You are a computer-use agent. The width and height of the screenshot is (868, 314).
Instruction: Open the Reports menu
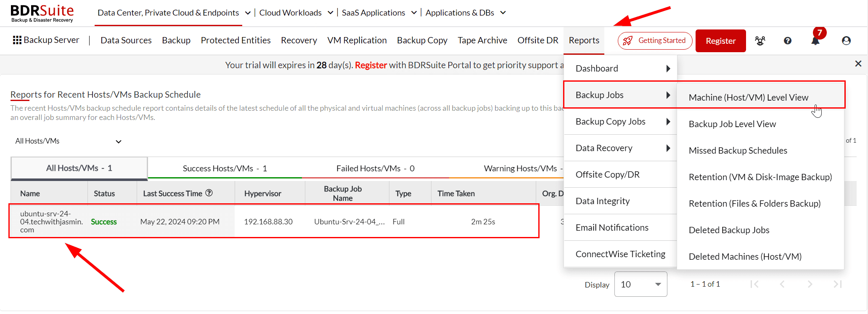pyautogui.click(x=584, y=40)
